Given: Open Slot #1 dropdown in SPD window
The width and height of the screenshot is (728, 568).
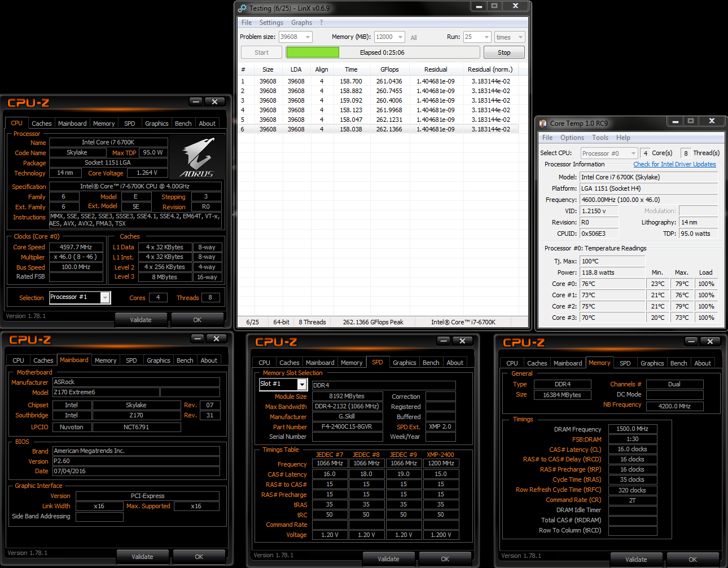Looking at the screenshot, I should [302, 385].
